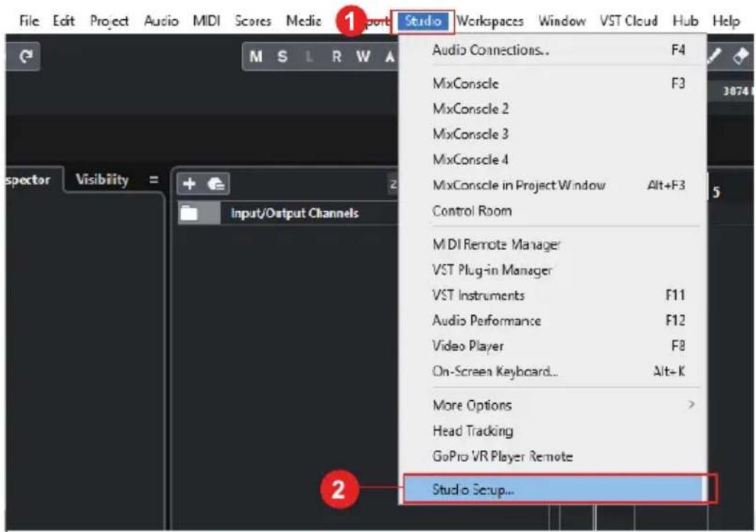
Task: Open track presets icon beside plus
Action: pos(217,183)
